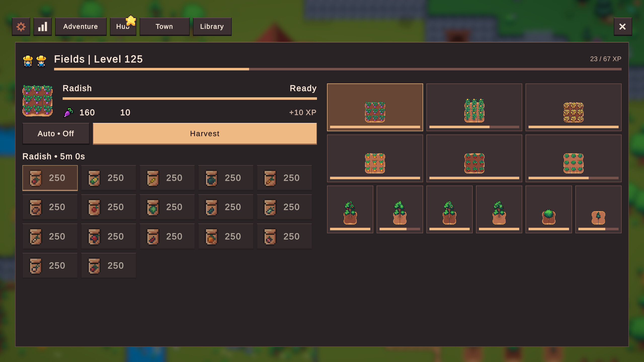Click the '23 / 67 XP' text

pos(606,59)
